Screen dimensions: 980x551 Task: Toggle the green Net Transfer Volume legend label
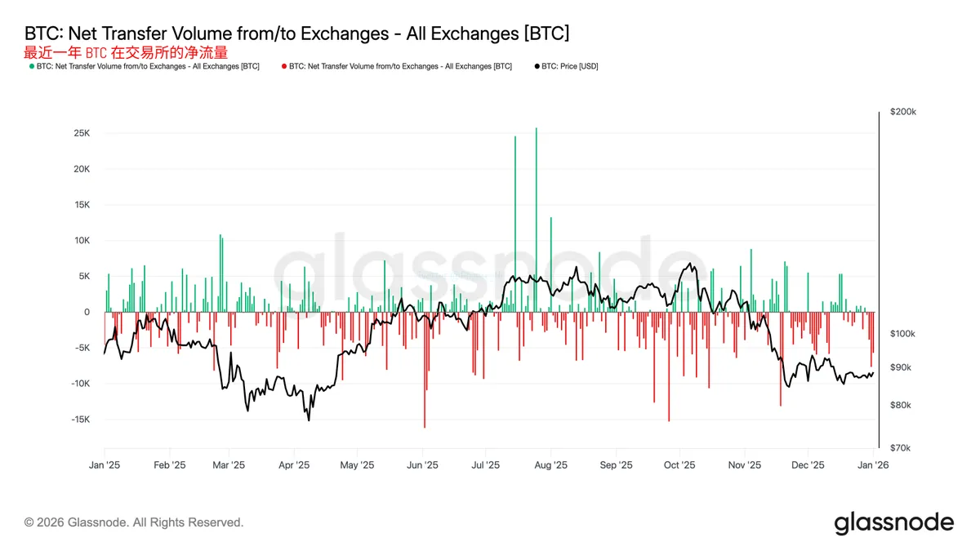pos(148,66)
